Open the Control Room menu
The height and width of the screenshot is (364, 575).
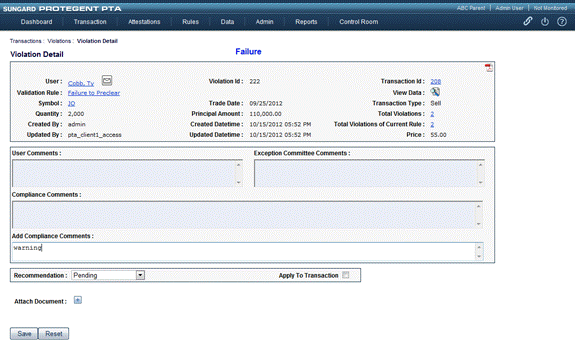[x=359, y=22]
